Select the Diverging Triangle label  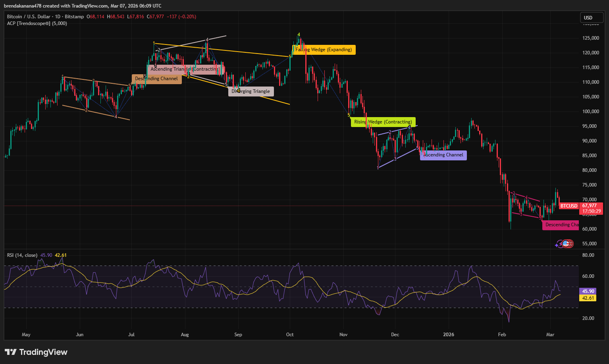pos(251,91)
